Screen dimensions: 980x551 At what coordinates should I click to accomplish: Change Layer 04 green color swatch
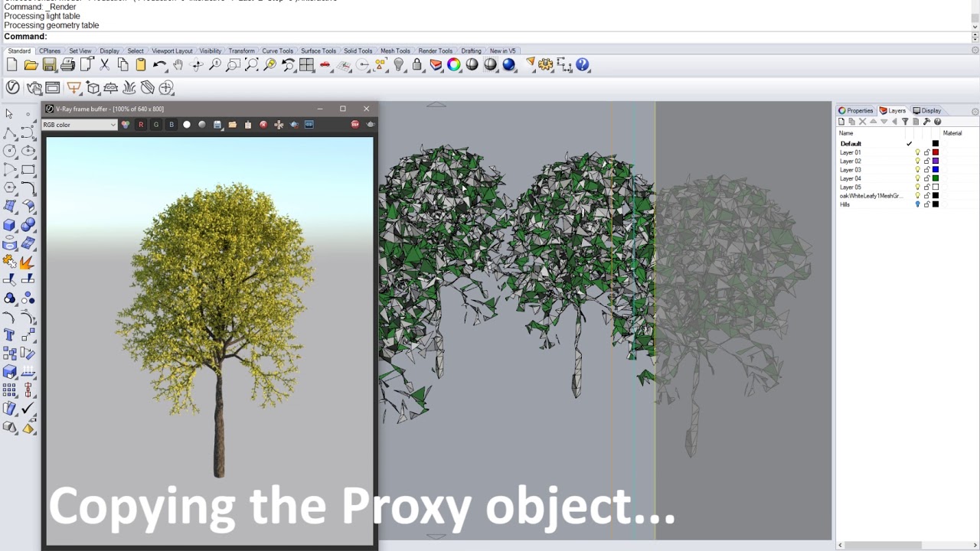936,178
